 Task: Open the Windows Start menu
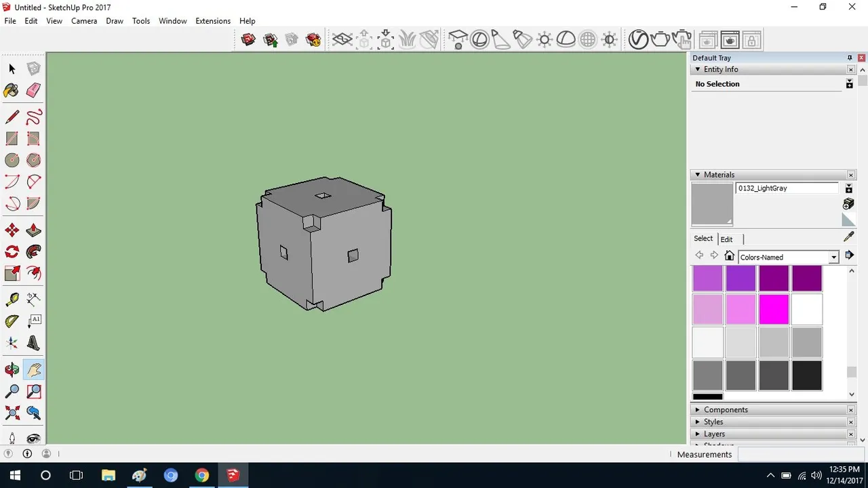point(15,475)
